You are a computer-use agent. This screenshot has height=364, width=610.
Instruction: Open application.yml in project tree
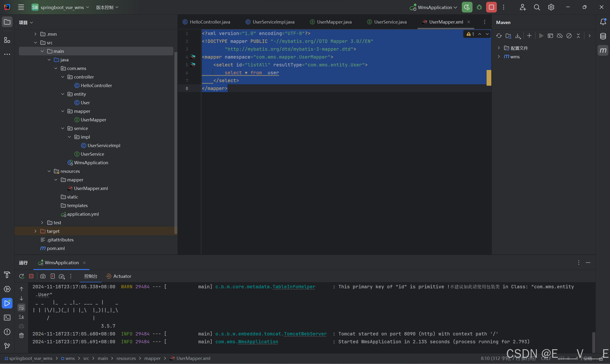tap(83, 214)
